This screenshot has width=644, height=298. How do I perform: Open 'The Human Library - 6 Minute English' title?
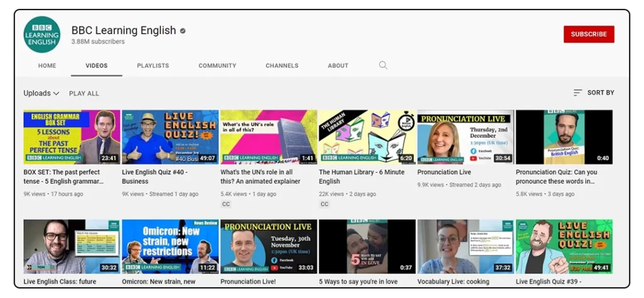pos(362,177)
